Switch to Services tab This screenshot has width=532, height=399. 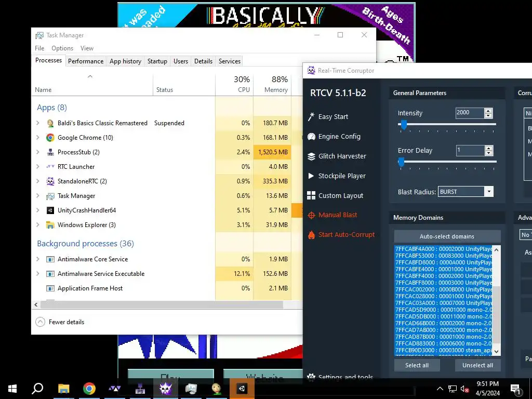point(229,61)
